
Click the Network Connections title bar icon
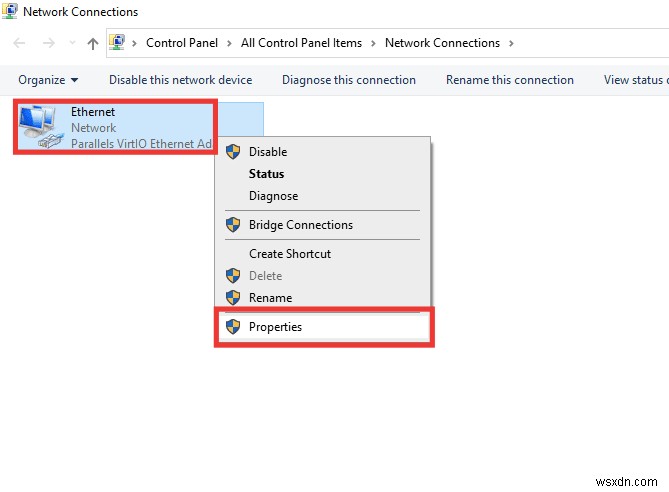click(10, 12)
